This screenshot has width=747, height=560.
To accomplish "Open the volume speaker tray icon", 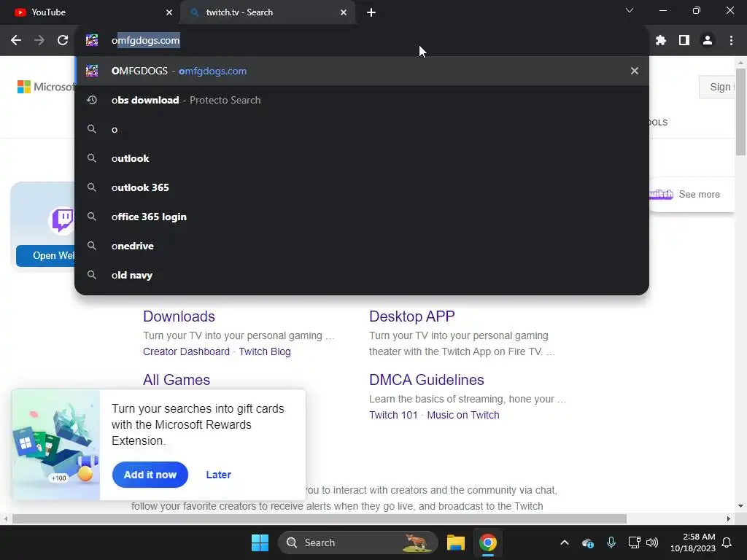I will [x=652, y=542].
